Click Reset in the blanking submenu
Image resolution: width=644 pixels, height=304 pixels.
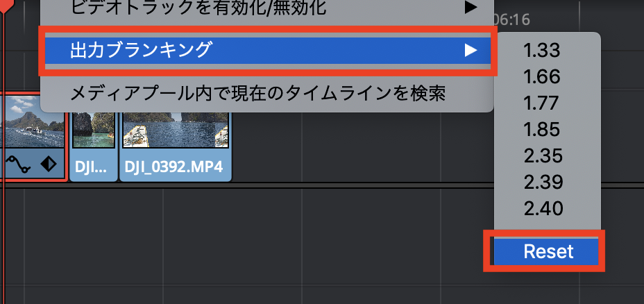(x=547, y=251)
